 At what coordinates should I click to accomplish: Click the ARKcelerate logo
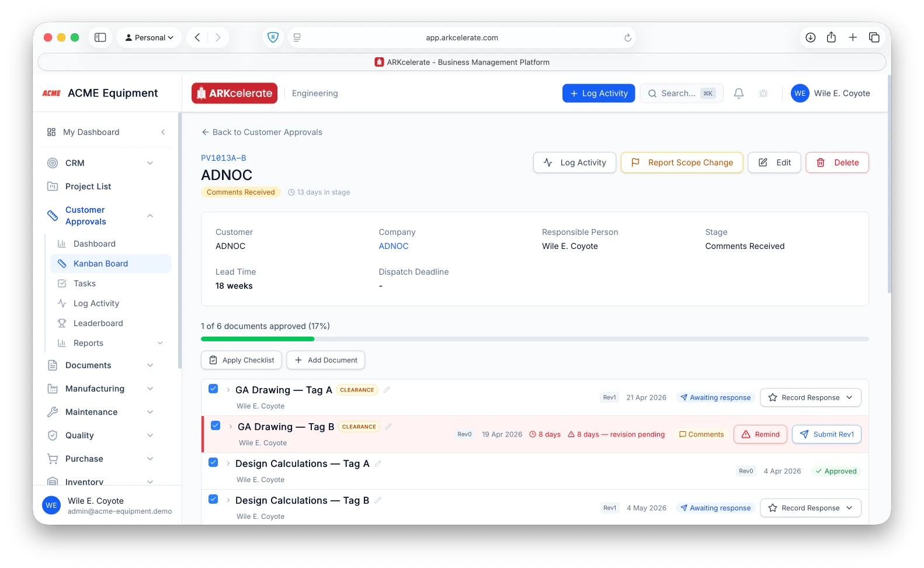[235, 93]
